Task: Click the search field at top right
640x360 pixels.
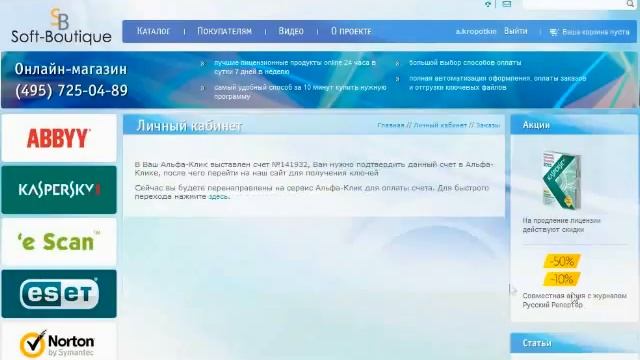Action: [574, 4]
